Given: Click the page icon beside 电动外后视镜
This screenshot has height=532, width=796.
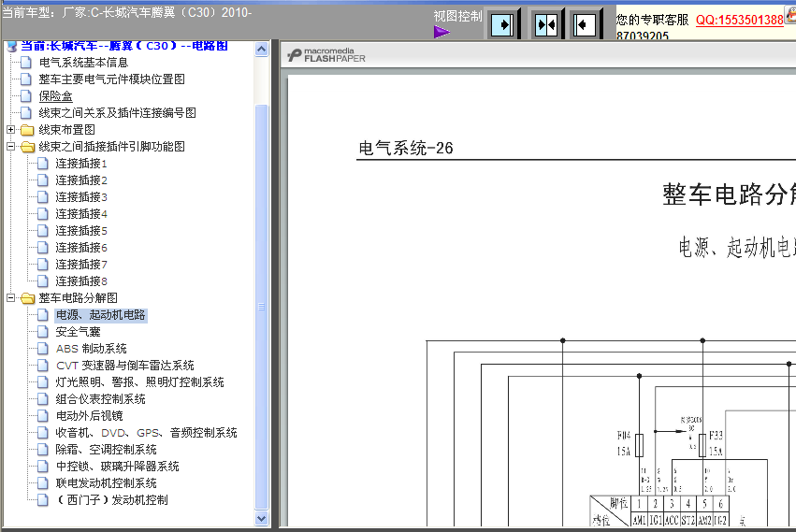Looking at the screenshot, I should pos(43,416).
